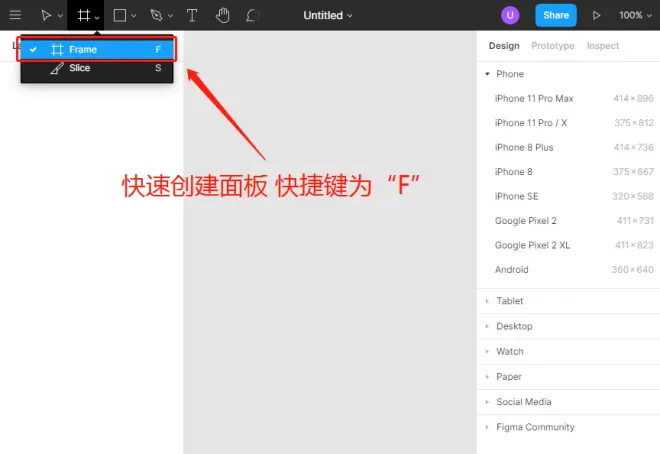Viewport: 660px width, 454px height.
Task: Play the prototype presentation
Action: pos(596,16)
